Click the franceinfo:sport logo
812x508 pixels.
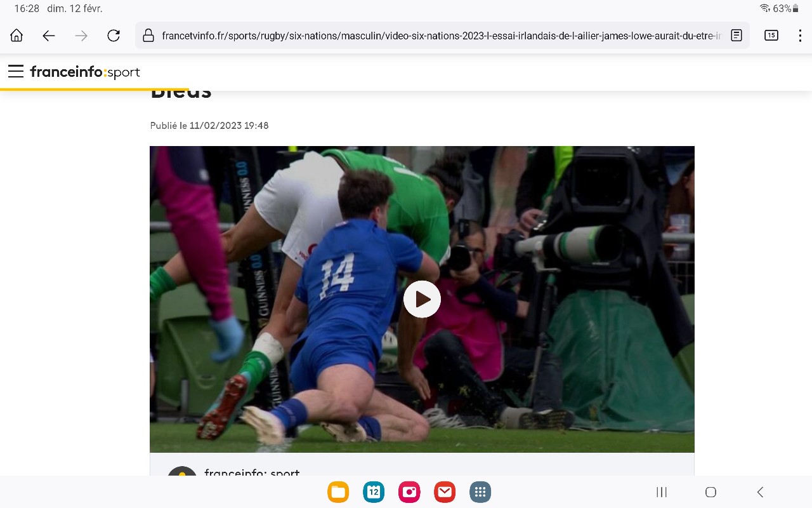[85, 72]
